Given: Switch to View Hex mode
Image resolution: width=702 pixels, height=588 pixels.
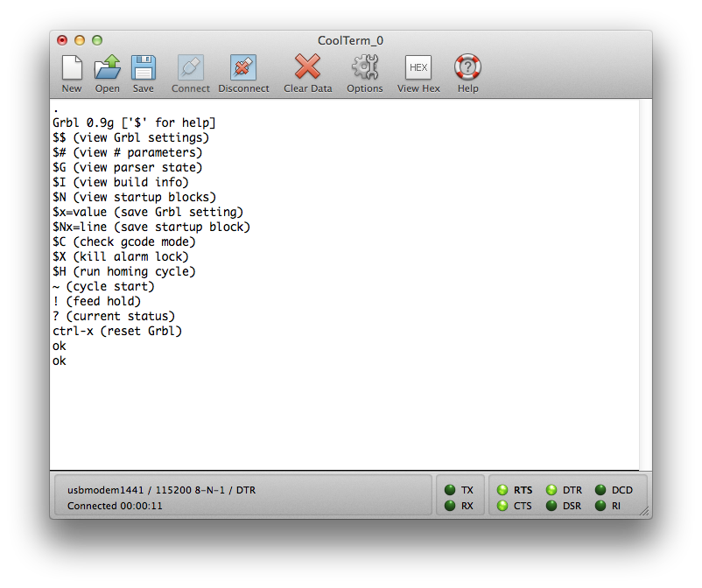Looking at the screenshot, I should [x=418, y=68].
